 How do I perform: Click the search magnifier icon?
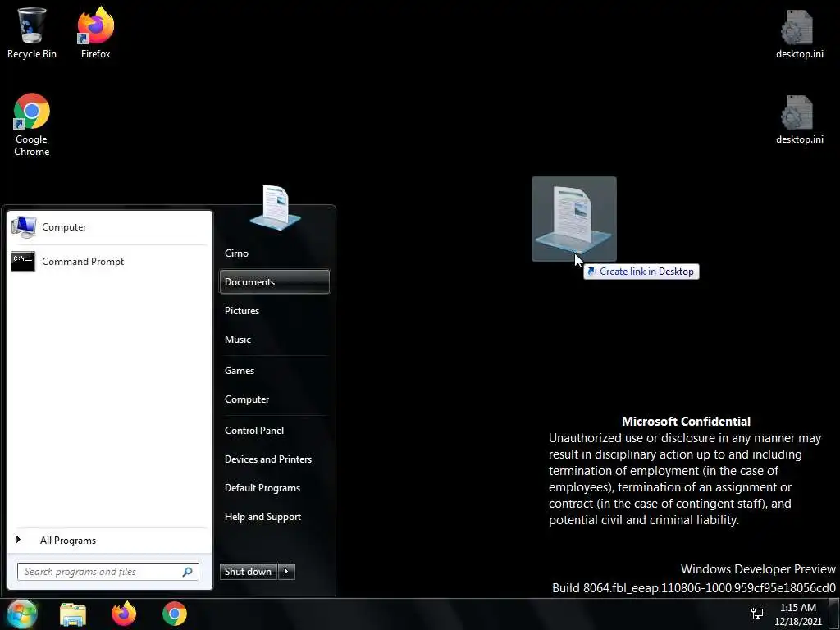pyautogui.click(x=188, y=572)
